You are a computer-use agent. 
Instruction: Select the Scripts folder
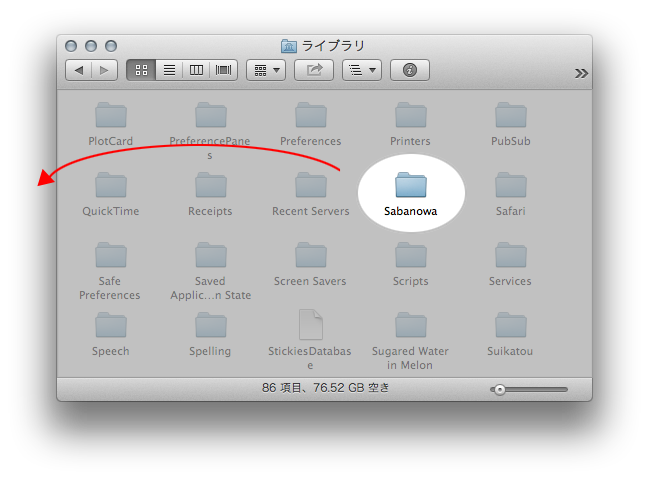tap(411, 255)
